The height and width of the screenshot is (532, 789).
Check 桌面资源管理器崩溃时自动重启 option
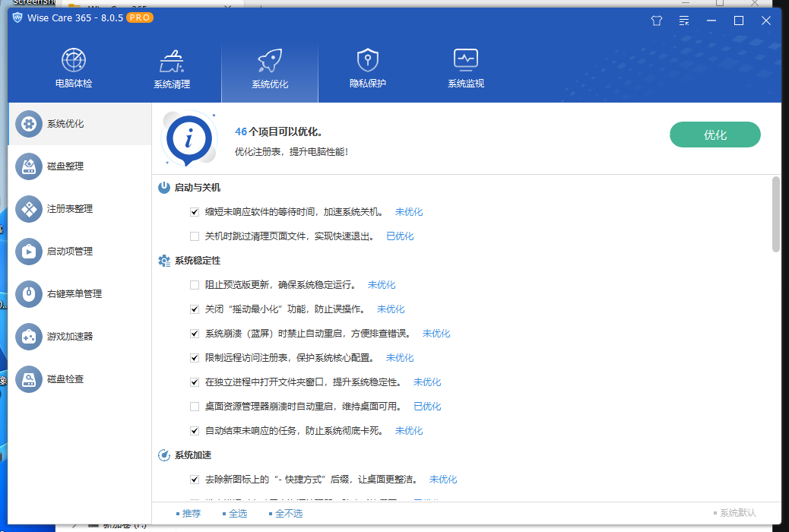coord(195,406)
